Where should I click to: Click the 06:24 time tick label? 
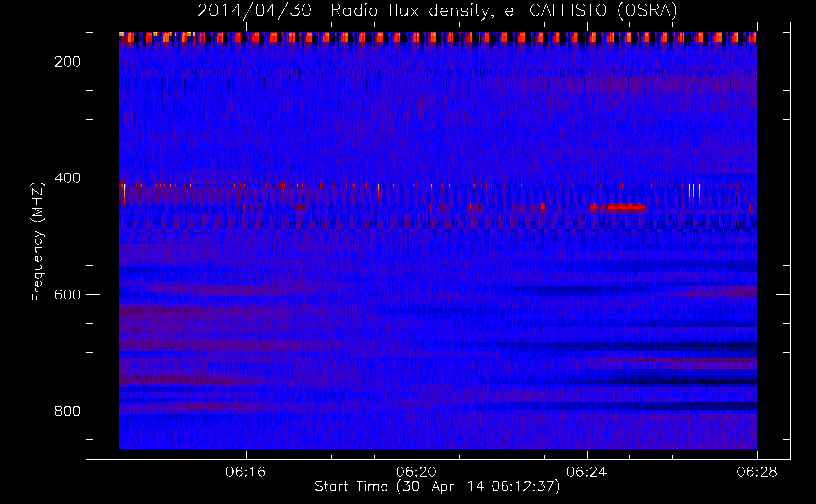coord(587,472)
